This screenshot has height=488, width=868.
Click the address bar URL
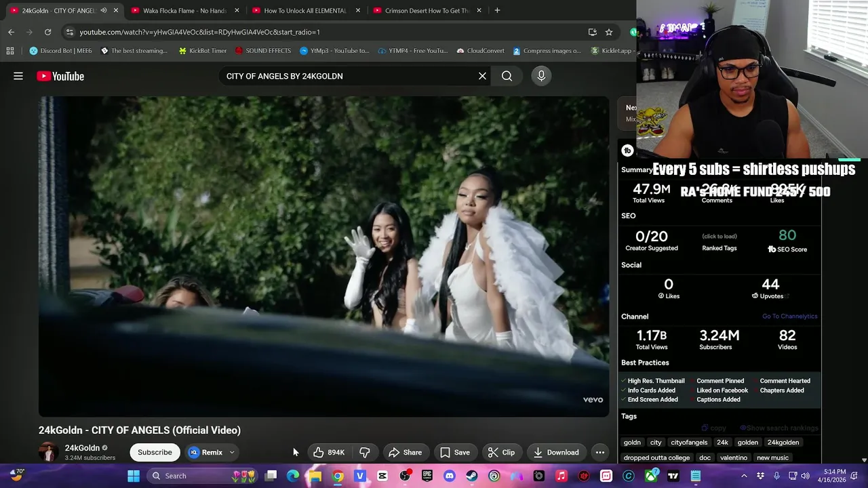[199, 32]
